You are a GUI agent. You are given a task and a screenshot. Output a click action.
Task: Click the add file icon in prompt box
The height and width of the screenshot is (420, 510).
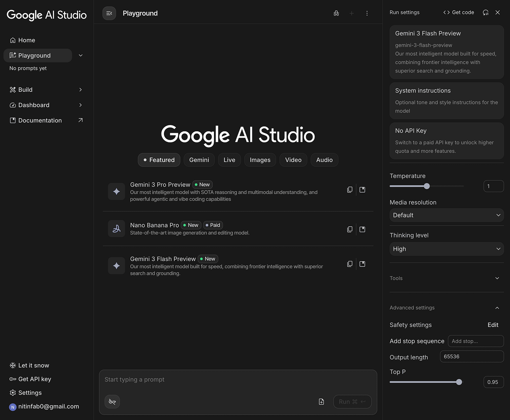coord(322,402)
